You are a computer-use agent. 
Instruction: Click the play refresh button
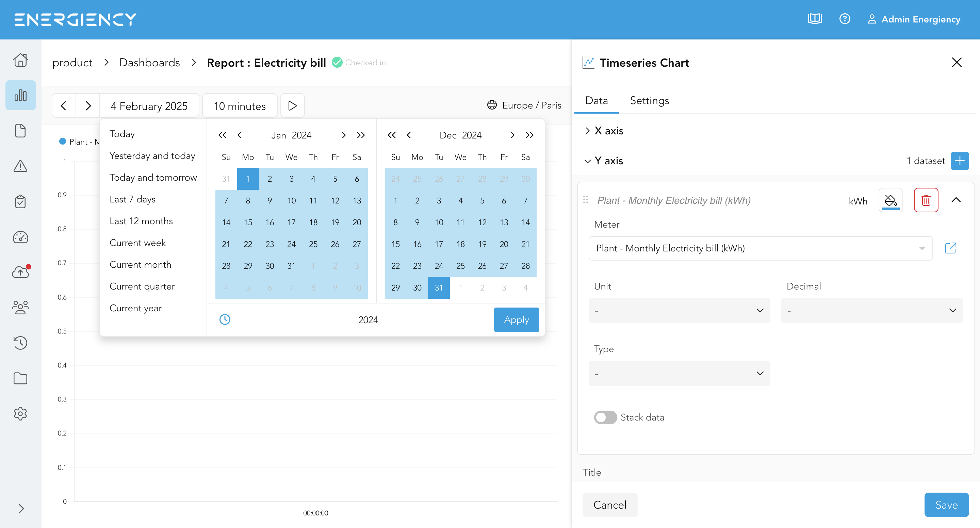[292, 106]
